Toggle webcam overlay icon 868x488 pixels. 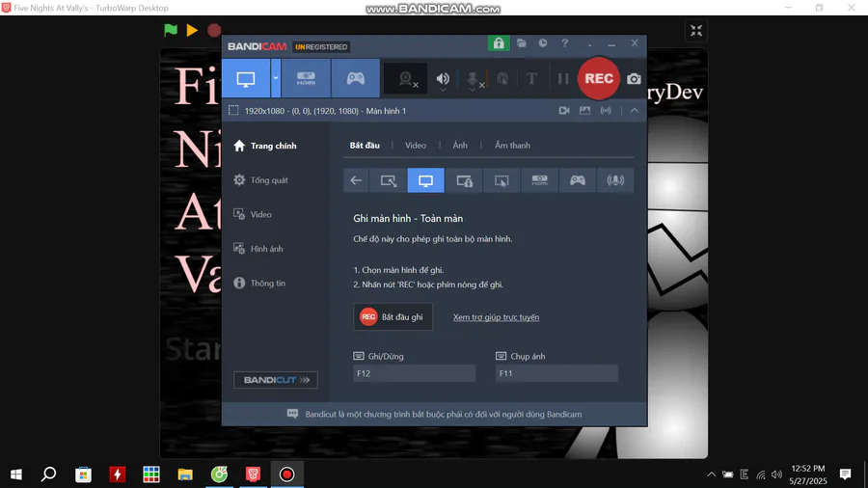pyautogui.click(x=407, y=79)
